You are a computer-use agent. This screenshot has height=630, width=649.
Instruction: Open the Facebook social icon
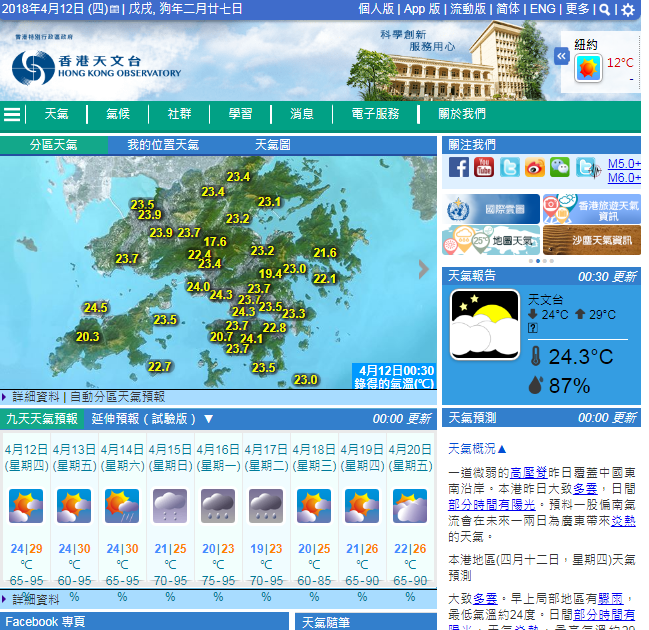458,167
